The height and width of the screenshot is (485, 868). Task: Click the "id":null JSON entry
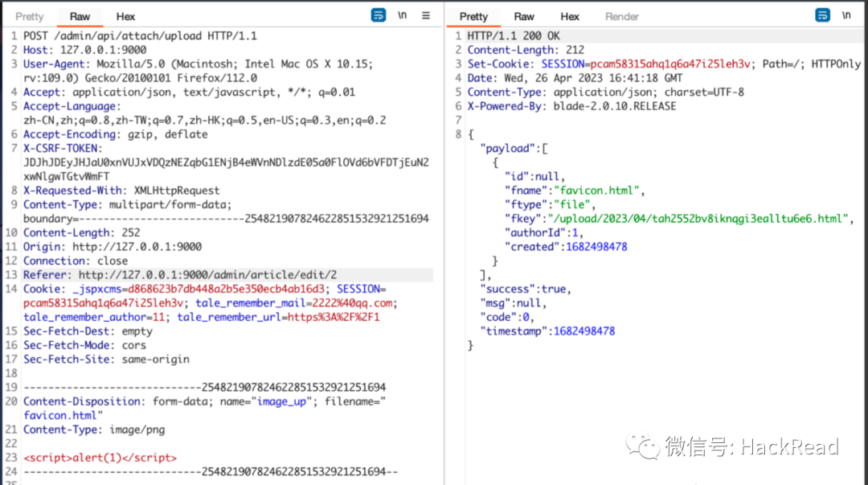[x=534, y=177]
